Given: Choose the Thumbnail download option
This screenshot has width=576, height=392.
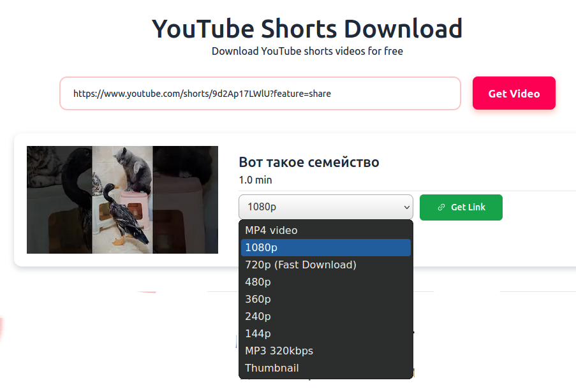Looking at the screenshot, I should [272, 368].
